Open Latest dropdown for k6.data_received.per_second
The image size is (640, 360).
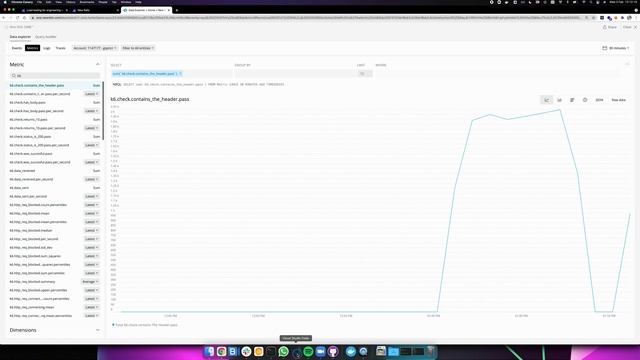(91, 179)
